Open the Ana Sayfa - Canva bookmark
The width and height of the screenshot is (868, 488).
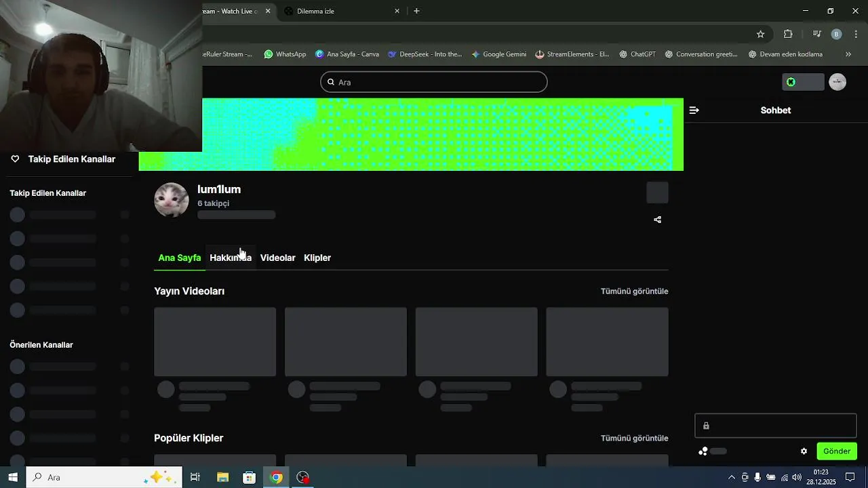(347, 54)
